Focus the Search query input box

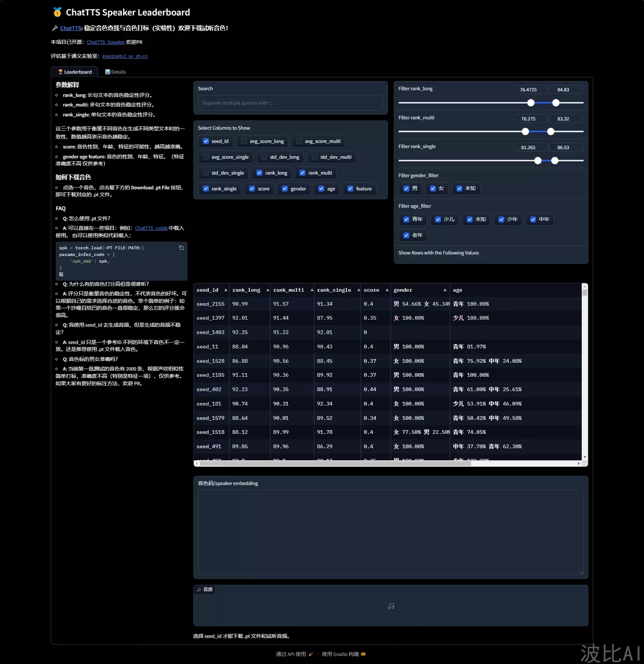290,103
